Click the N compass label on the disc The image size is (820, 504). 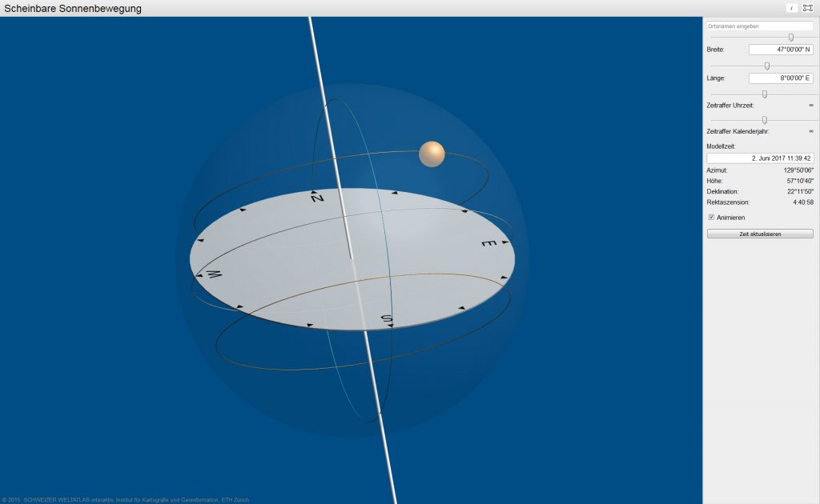[x=316, y=197]
